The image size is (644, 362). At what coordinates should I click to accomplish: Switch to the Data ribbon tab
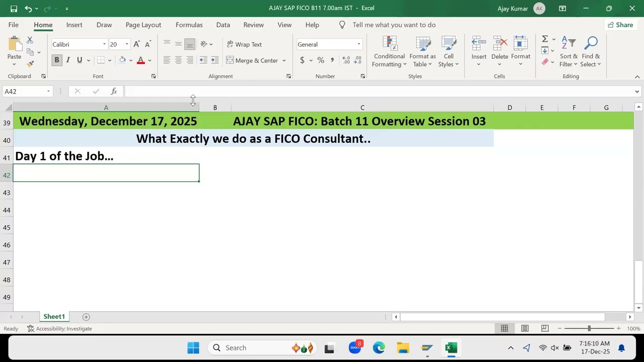(223, 25)
